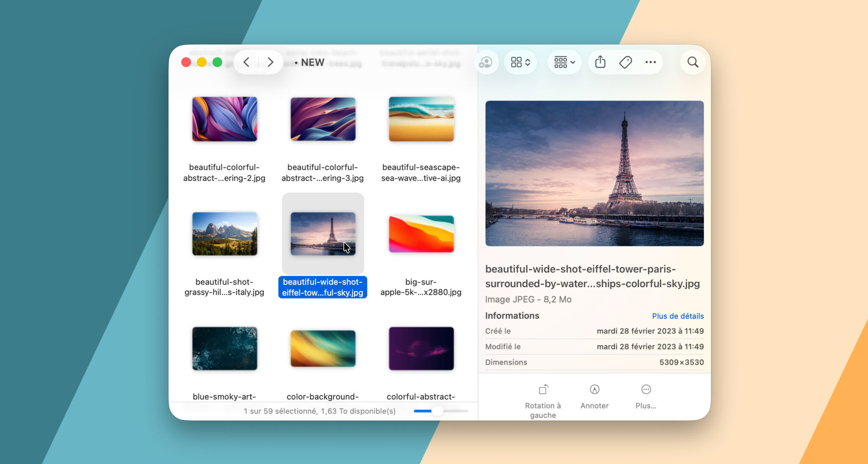This screenshot has height=464, width=868.
Task: Maximize the window with green button
Action: pos(217,62)
